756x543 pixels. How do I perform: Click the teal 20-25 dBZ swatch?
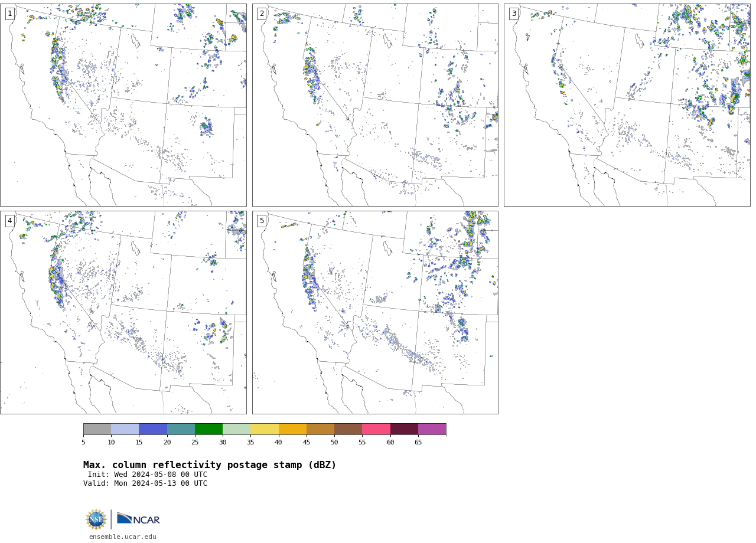(181, 429)
